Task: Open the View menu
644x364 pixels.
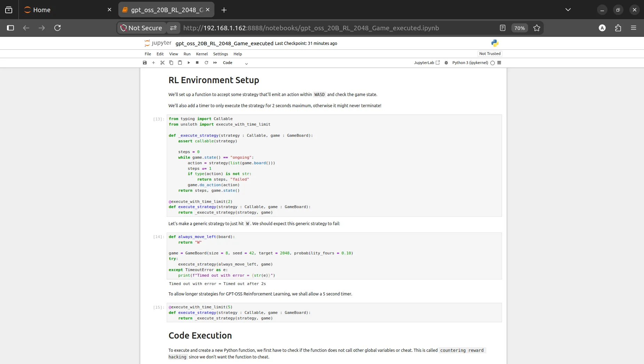Action: click(x=174, y=54)
